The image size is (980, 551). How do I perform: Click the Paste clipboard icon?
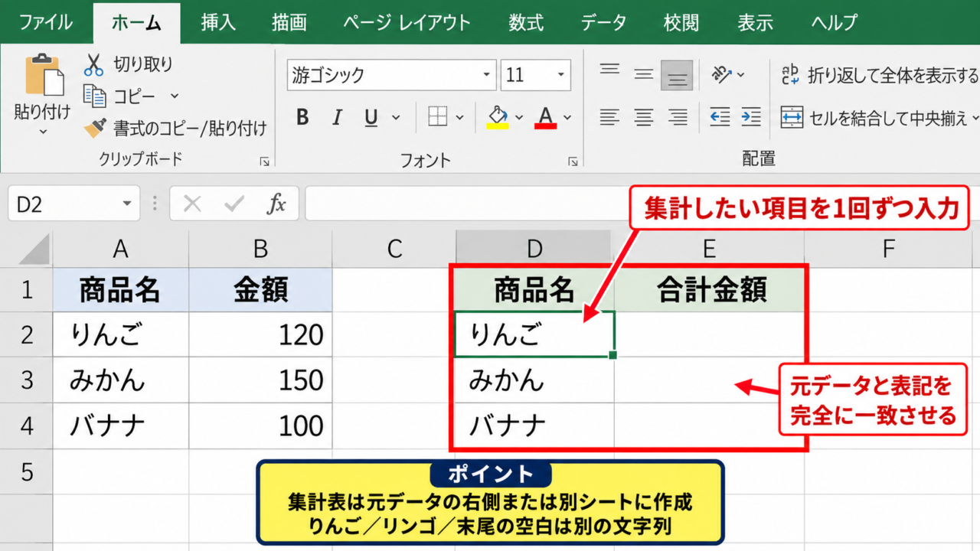coord(44,76)
